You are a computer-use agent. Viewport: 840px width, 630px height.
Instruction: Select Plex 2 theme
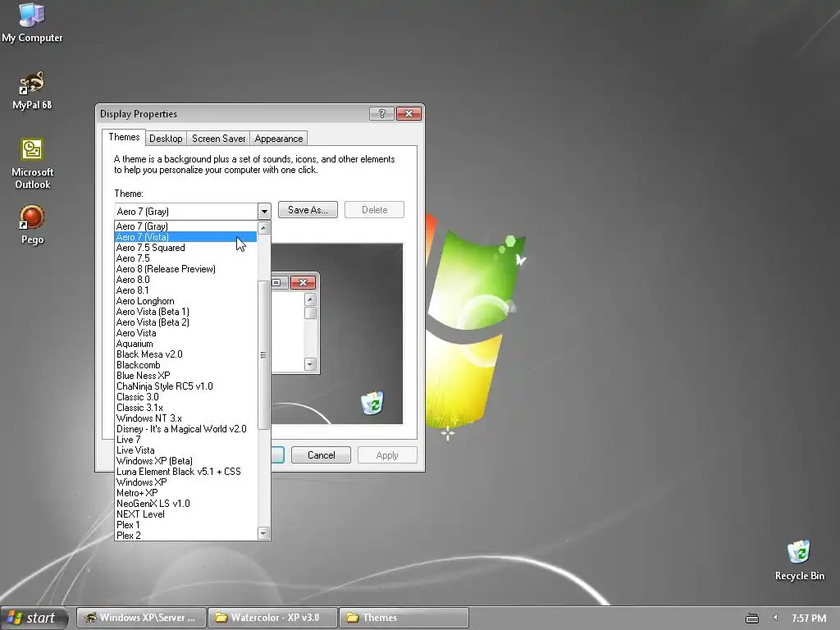point(186,535)
